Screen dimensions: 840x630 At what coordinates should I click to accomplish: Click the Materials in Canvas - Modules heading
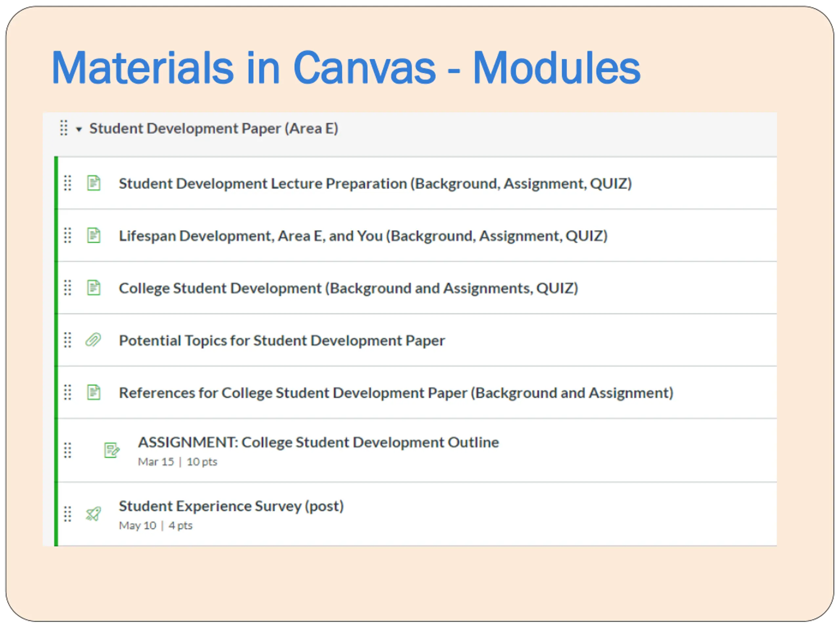tap(346, 68)
